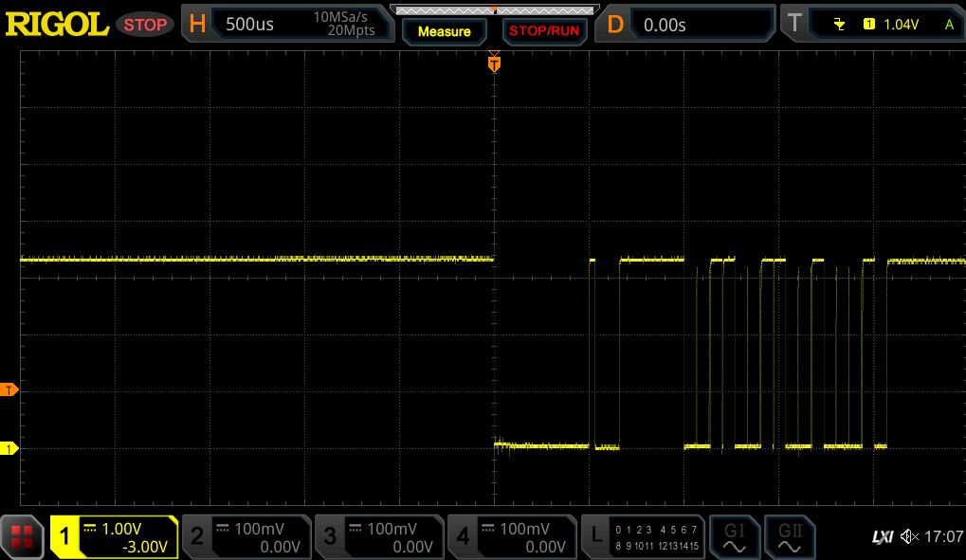Click channel 3 scale 100mV

point(392,529)
